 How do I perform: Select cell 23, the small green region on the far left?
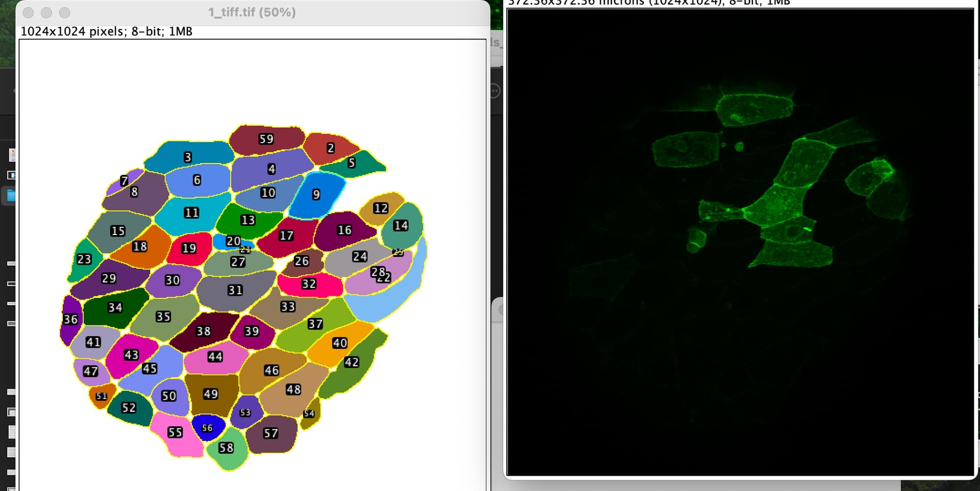85,260
